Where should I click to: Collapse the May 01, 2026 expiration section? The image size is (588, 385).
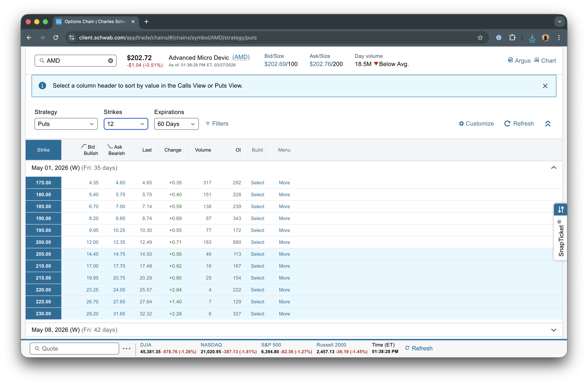[554, 168]
